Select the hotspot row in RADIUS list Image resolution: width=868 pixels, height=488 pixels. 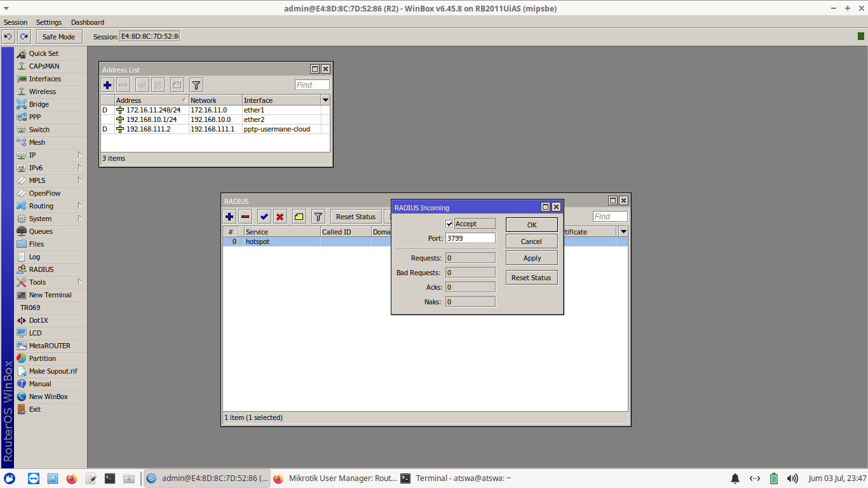(425, 241)
